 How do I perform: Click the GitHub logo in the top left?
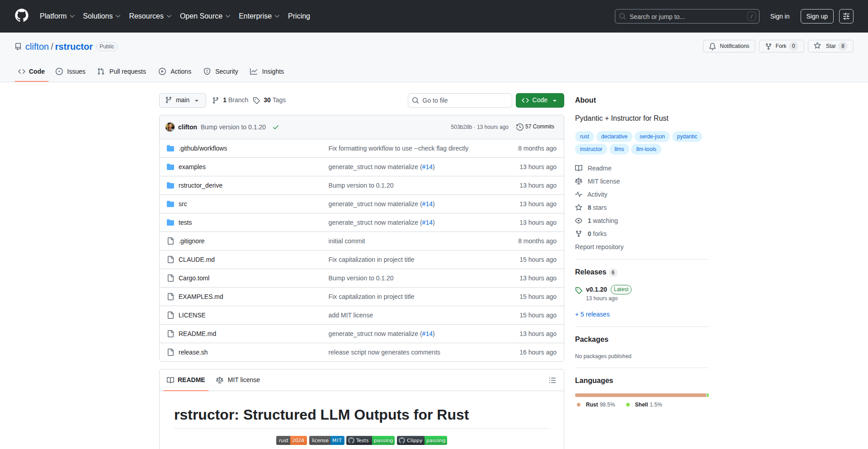[21, 15]
